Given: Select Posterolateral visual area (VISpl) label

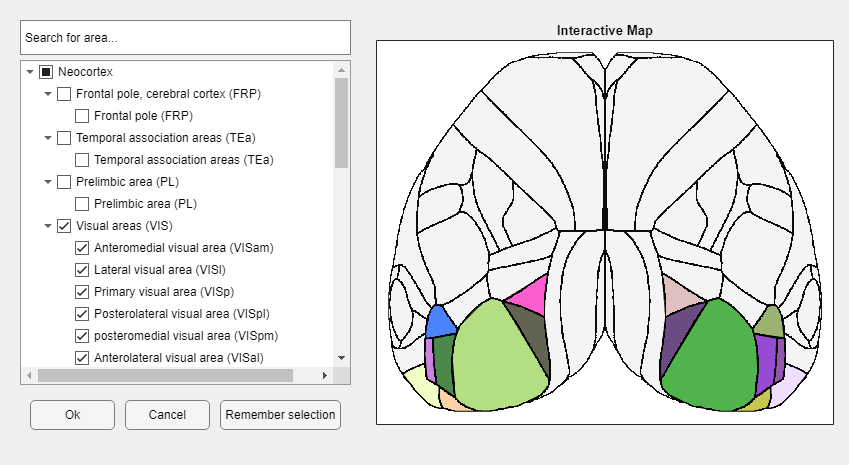Looking at the screenshot, I should click(x=181, y=314).
